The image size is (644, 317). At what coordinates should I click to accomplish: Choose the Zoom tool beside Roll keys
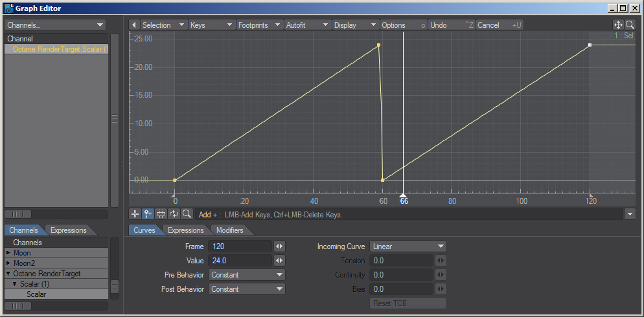[x=187, y=214]
